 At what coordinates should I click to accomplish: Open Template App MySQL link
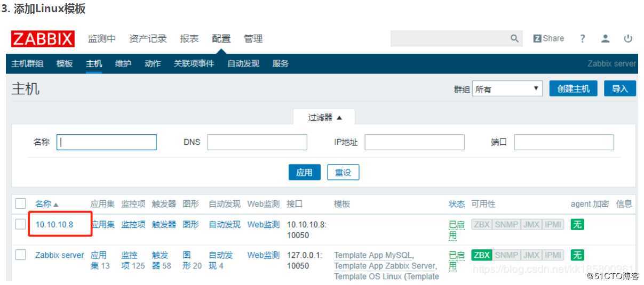click(x=373, y=255)
